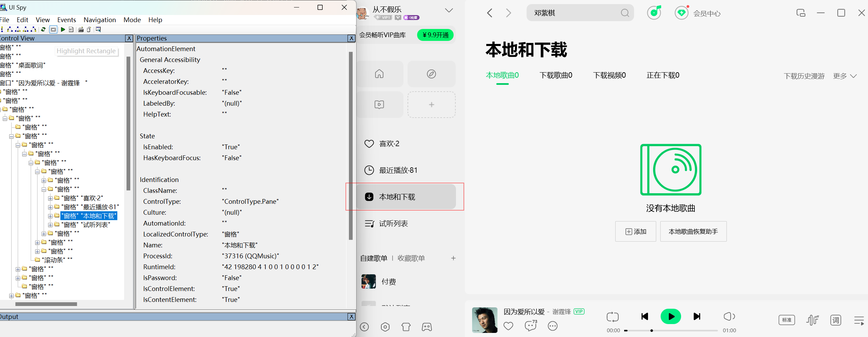Image resolution: width=868 pixels, height=337 pixels.
Task: Close the Properties pane
Action: [x=351, y=38]
